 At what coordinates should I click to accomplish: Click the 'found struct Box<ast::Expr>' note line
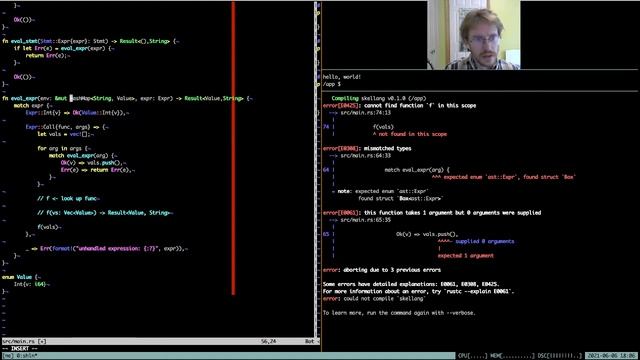point(400,198)
